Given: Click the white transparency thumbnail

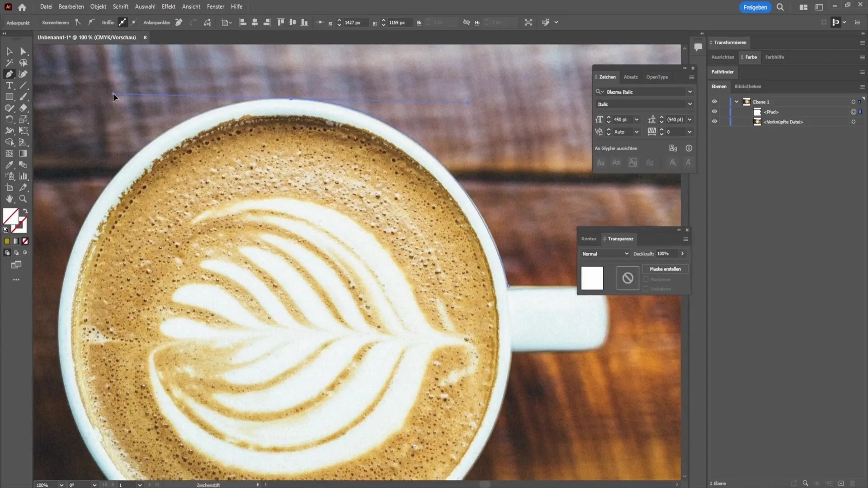Looking at the screenshot, I should (x=592, y=278).
